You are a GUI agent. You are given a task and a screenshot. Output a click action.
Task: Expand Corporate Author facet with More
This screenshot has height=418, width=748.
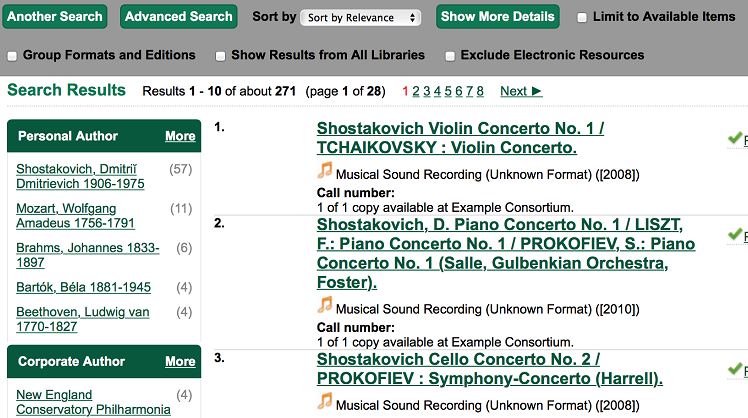point(180,362)
